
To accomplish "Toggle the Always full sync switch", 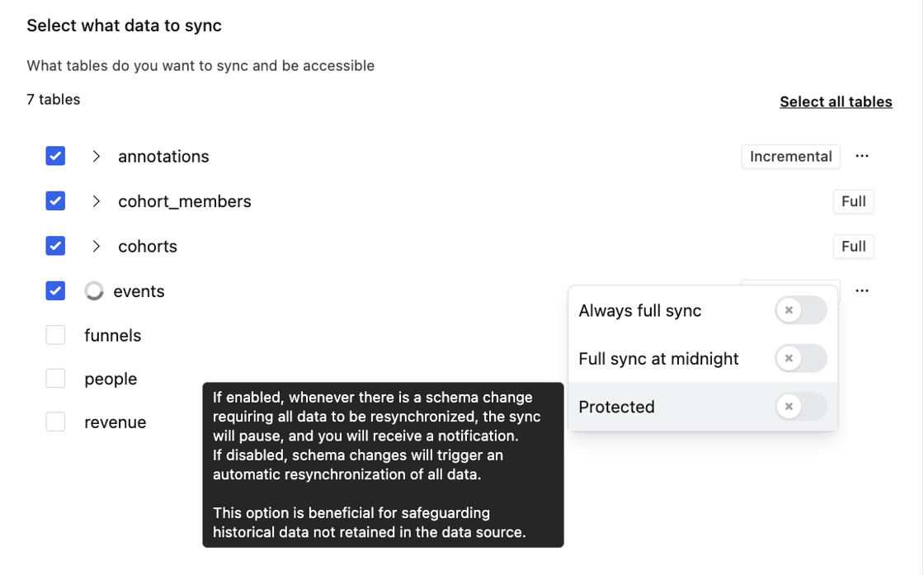I will click(800, 310).
